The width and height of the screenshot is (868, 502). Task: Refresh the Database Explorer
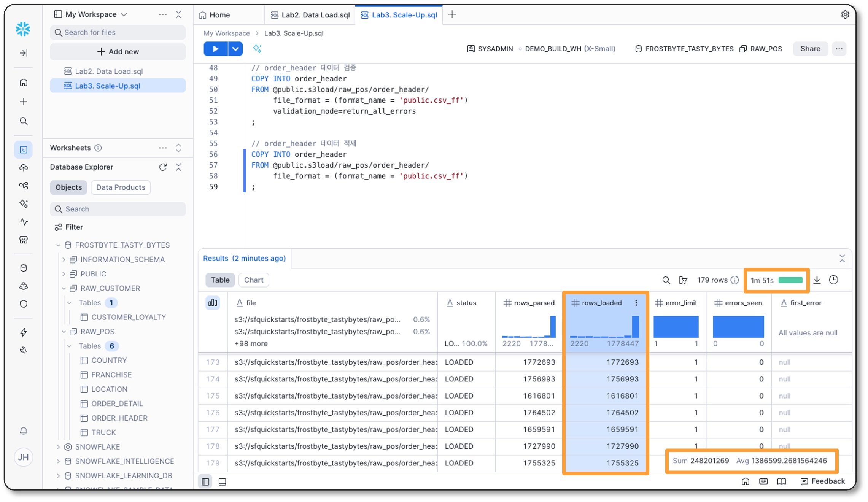tap(163, 167)
